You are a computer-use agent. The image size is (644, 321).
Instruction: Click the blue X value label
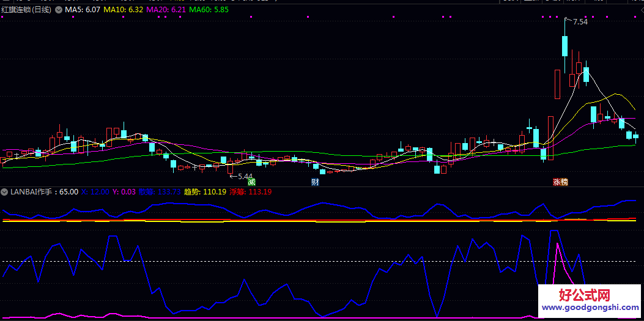pos(95,192)
